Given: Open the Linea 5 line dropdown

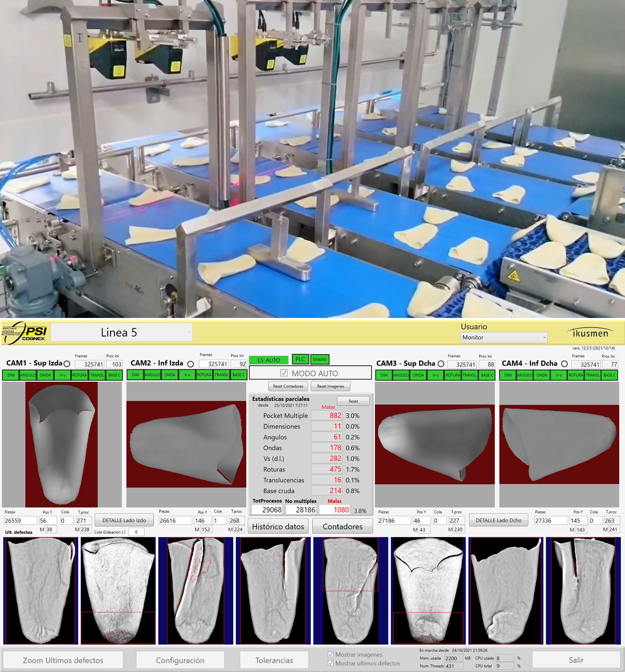Looking at the screenshot, I should click(122, 333).
